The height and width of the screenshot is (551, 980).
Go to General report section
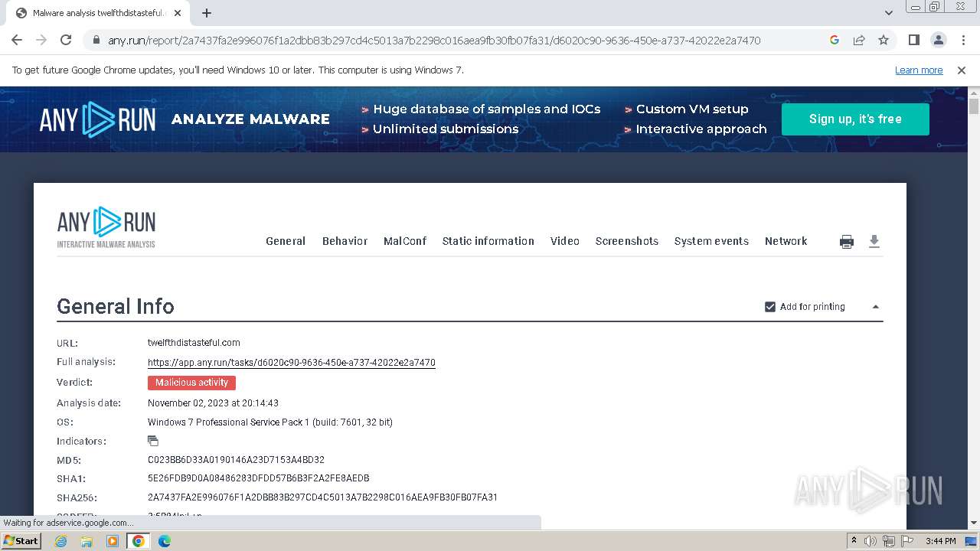tap(286, 241)
